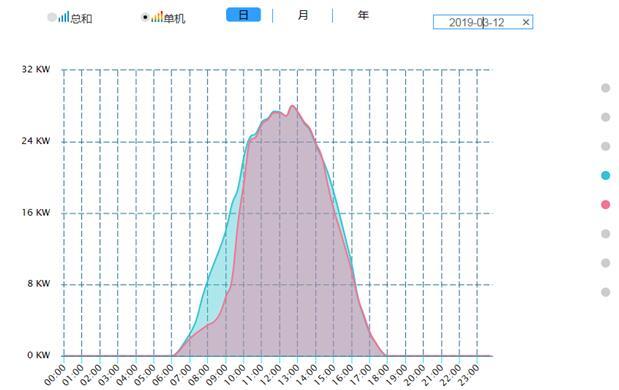Viewport: 619px width, 390px height.
Task: Toggle the second gray legend dot from the top
Action: [x=606, y=117]
